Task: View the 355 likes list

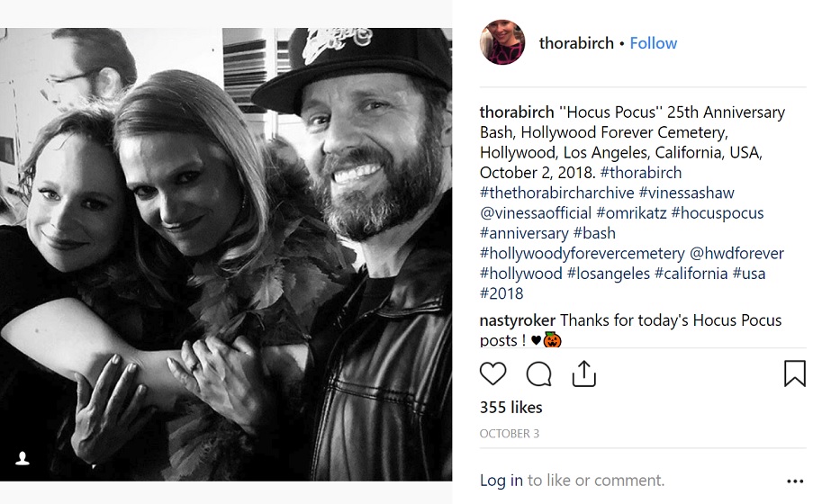Action: point(510,408)
